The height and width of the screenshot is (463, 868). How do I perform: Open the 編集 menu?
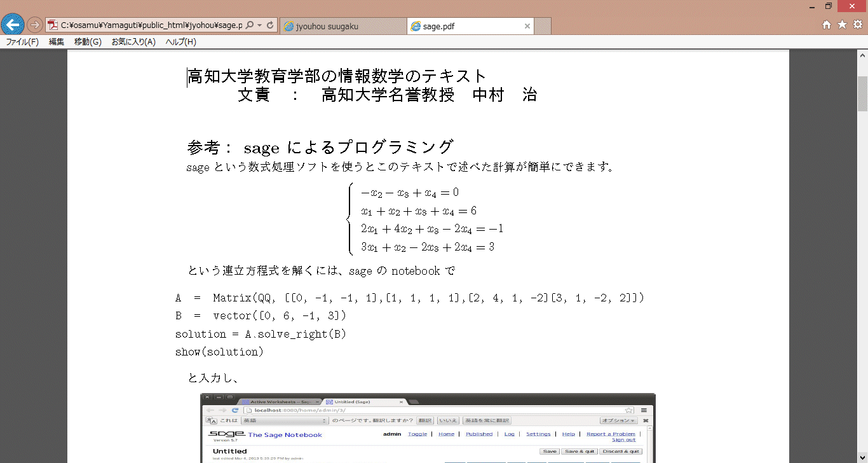(x=57, y=42)
